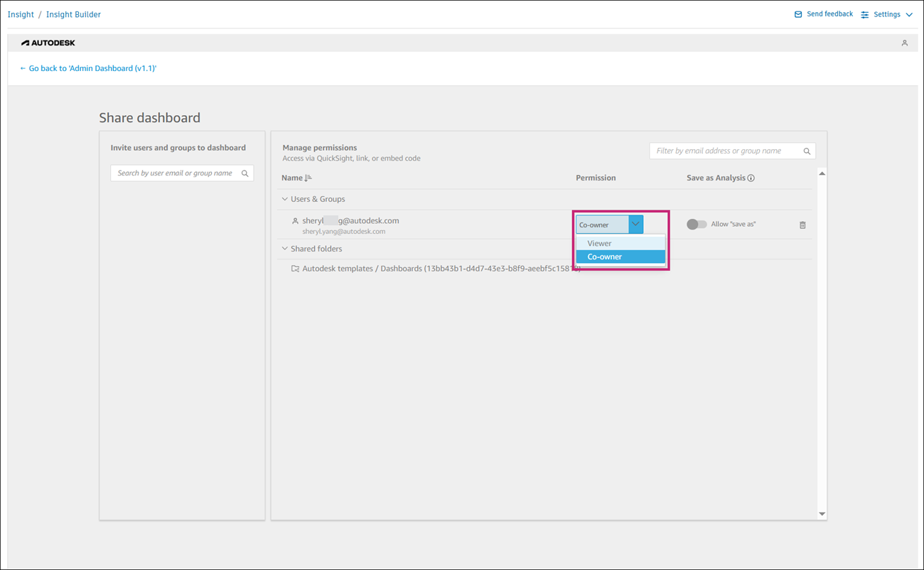Click the Access via QuickSight description text

point(351,158)
